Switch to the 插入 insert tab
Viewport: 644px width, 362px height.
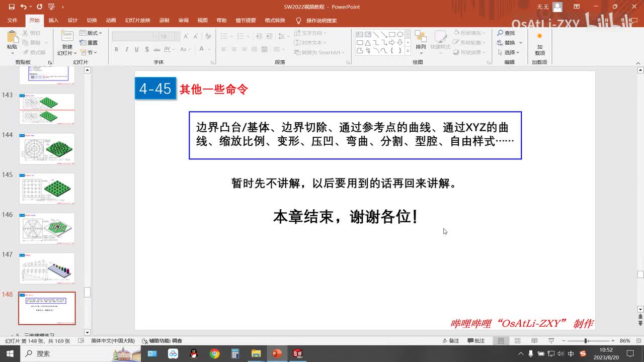pos(53,21)
